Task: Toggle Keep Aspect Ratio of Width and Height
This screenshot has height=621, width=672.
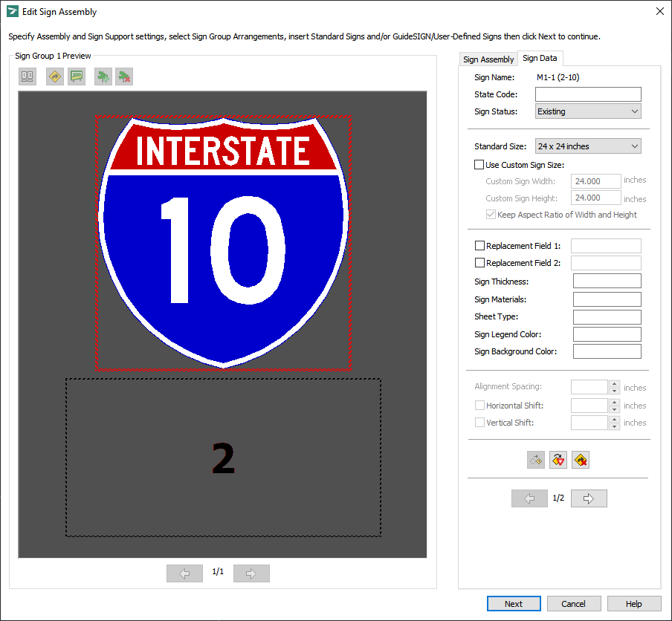Action: point(491,215)
